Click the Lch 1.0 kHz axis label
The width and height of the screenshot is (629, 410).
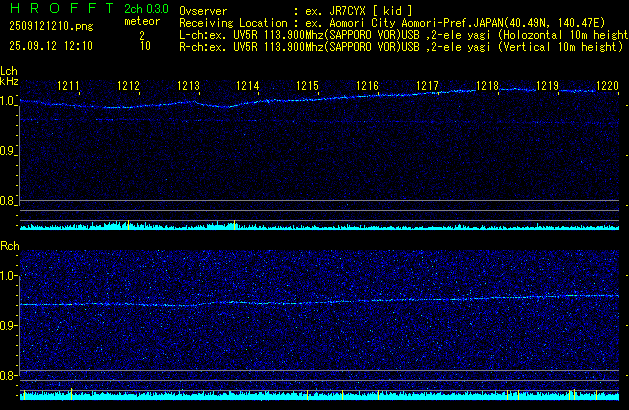tap(7, 101)
